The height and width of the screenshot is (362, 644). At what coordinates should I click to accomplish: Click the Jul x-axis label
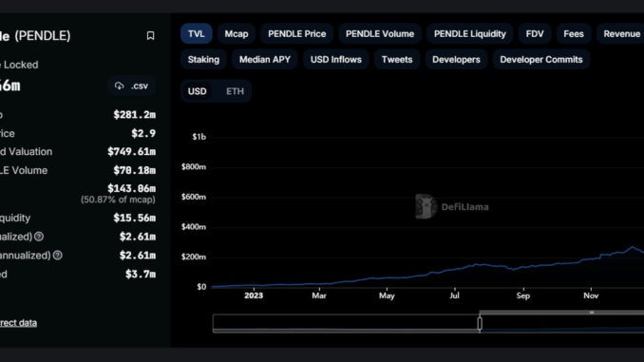(x=454, y=295)
